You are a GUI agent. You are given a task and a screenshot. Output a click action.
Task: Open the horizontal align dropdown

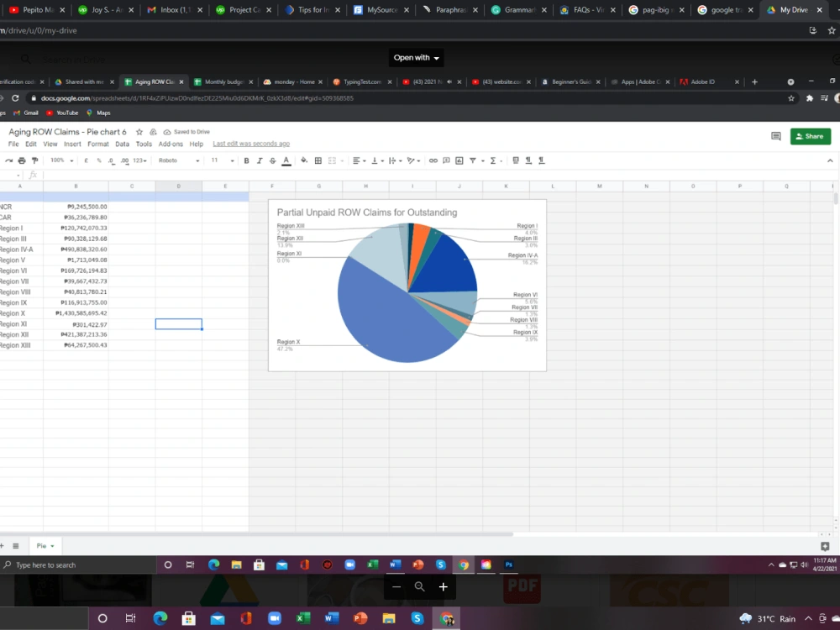coord(359,160)
